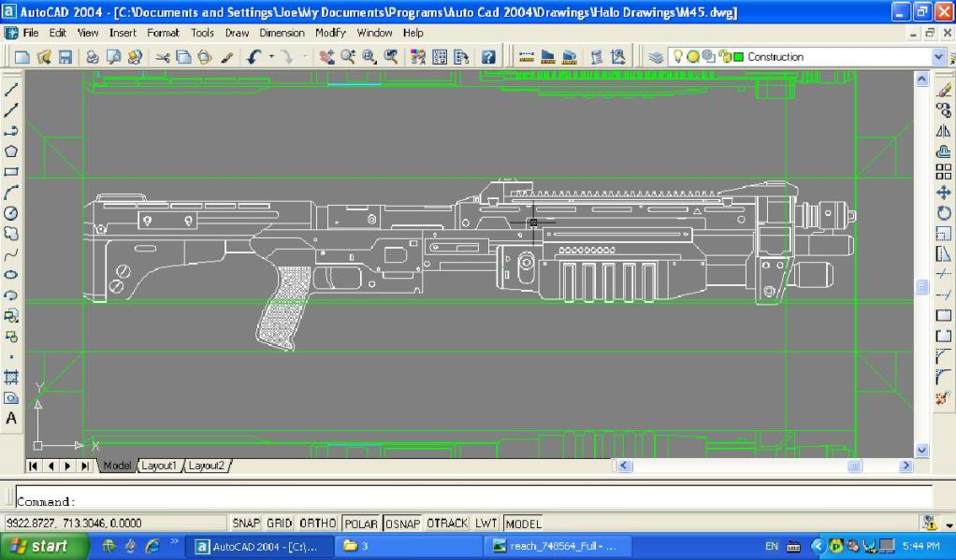Screen dimensions: 956x560
Task: Select the Offset tool
Action: (943, 151)
